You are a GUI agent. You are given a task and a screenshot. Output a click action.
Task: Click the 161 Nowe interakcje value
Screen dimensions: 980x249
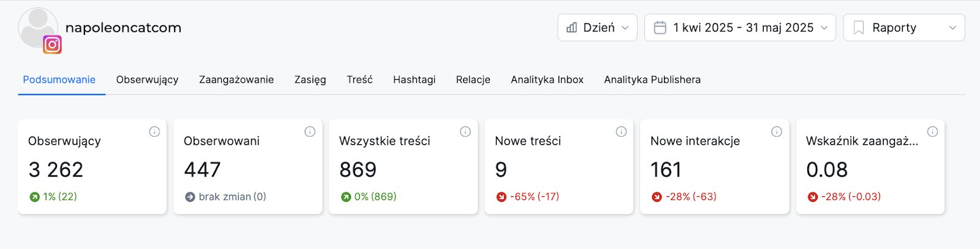666,170
